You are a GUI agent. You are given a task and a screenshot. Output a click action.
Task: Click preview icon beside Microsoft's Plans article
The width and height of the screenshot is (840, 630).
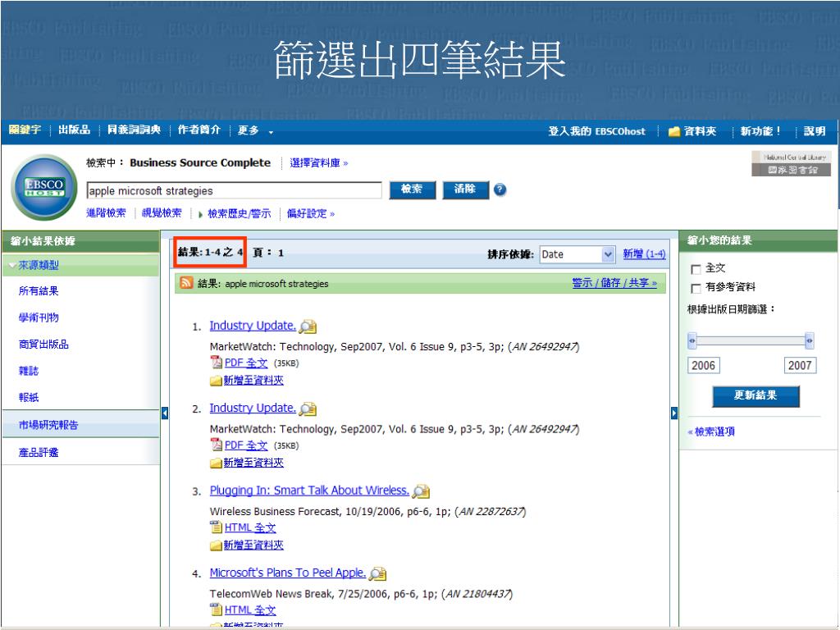(x=378, y=573)
